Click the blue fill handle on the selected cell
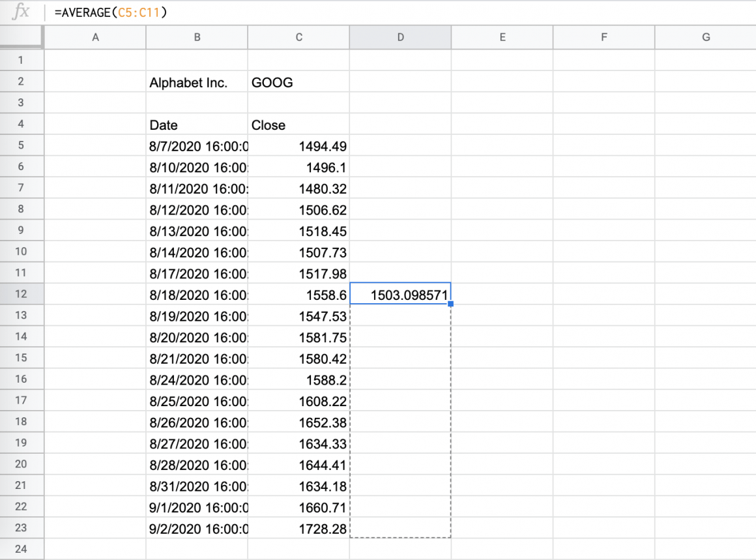Image resolution: width=756 pixels, height=560 pixels. coord(450,304)
